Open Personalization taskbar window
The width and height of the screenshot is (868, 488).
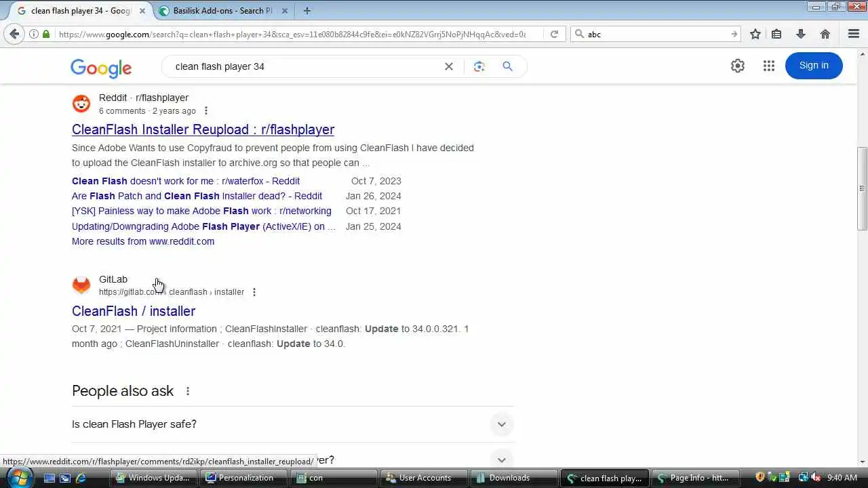[245, 478]
